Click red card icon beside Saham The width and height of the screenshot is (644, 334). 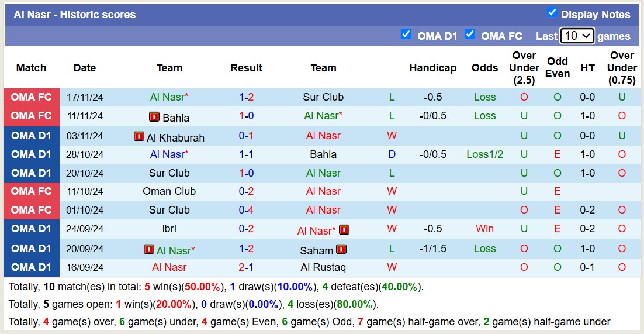[341, 249]
